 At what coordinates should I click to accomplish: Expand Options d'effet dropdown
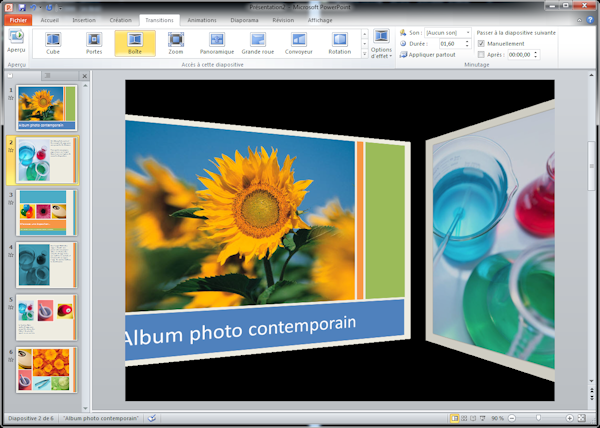point(381,43)
